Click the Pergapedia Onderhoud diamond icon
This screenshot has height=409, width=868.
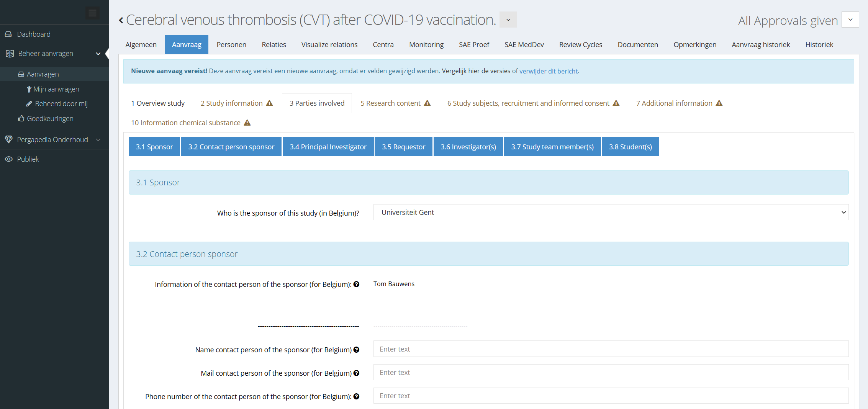click(8, 139)
